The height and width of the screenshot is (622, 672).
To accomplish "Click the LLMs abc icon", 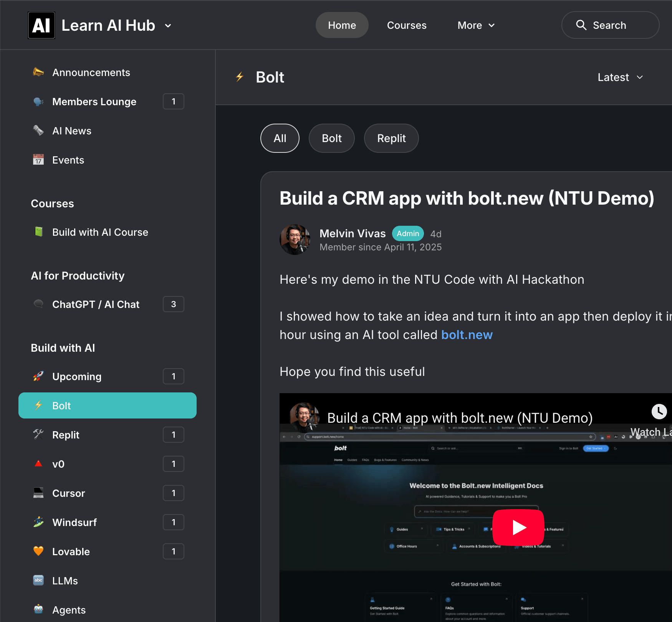I will click(x=38, y=581).
